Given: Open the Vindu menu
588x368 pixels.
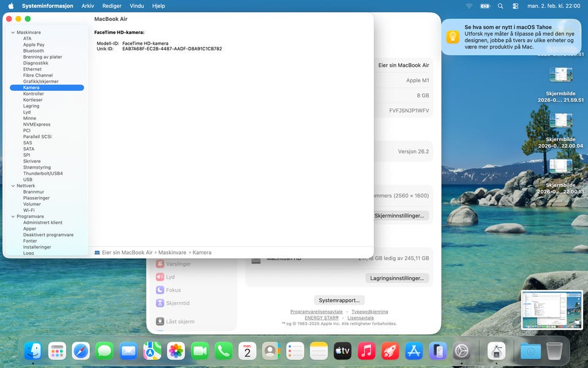Looking at the screenshot, I should click(x=137, y=6).
